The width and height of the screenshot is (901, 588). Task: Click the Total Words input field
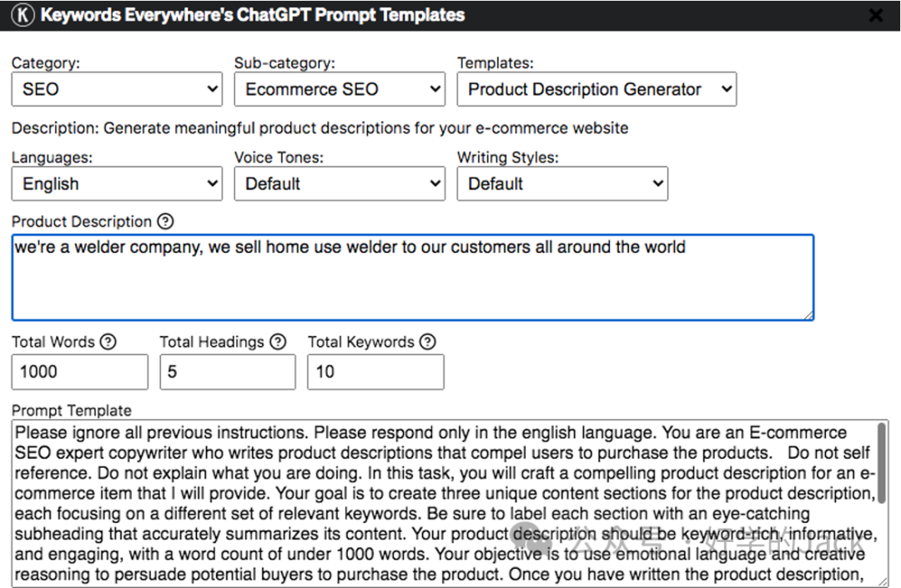pos(80,372)
